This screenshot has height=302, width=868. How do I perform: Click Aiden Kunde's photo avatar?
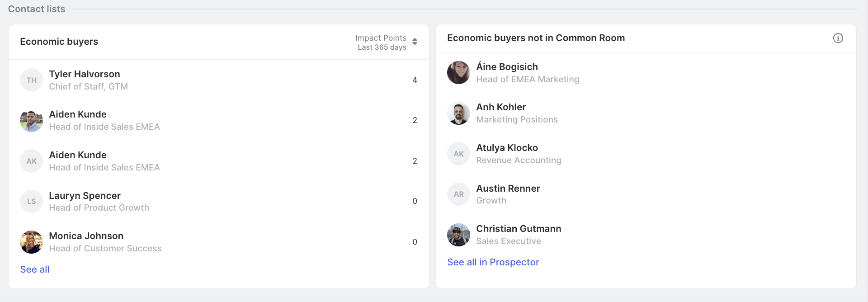(31, 121)
